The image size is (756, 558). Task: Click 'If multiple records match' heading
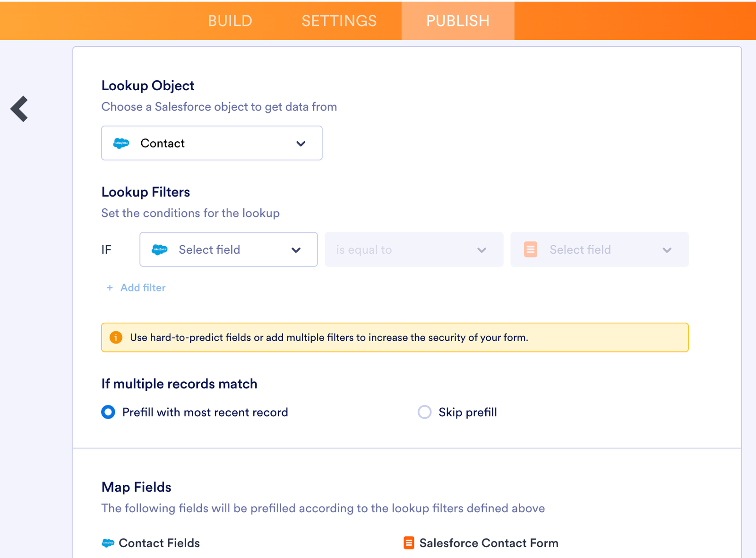tap(179, 384)
